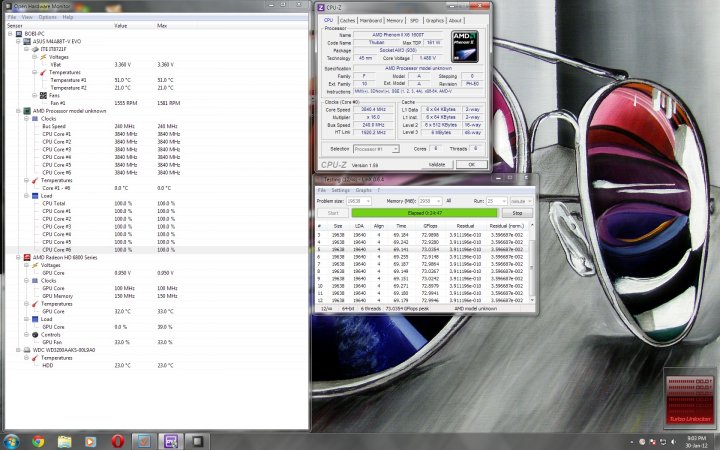Viewport: 720px width, 450px height.
Task: Collapse the AMD Radeon HD 6800 node
Action: (x=18, y=258)
